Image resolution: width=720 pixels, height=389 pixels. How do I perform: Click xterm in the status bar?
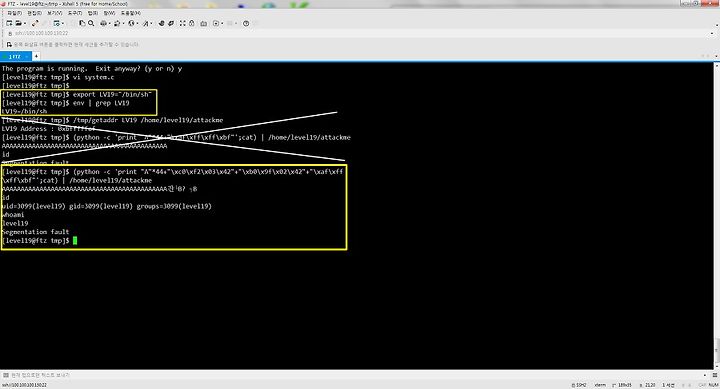(x=600, y=385)
